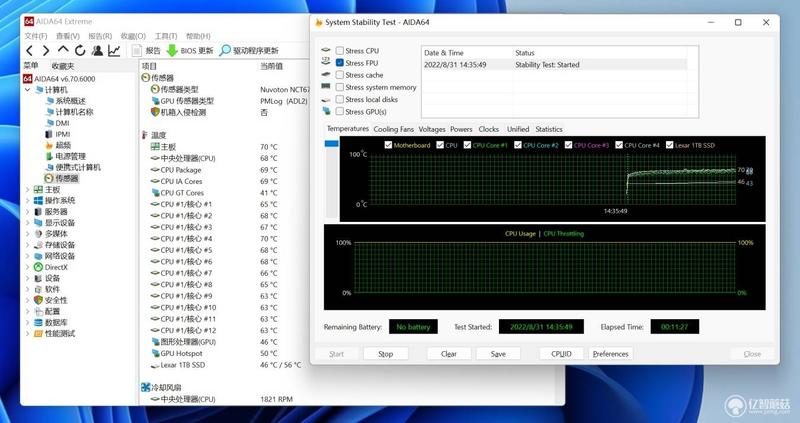This screenshot has height=423, width=800.
Task: Open 报告(R) menu in AIDA64
Action: pyautogui.click(x=100, y=36)
